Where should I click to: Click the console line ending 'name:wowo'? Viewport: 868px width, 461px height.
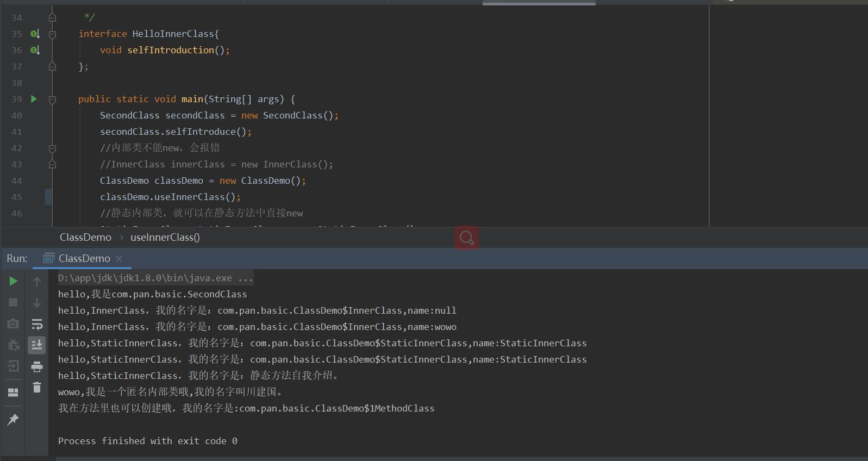pos(257,327)
